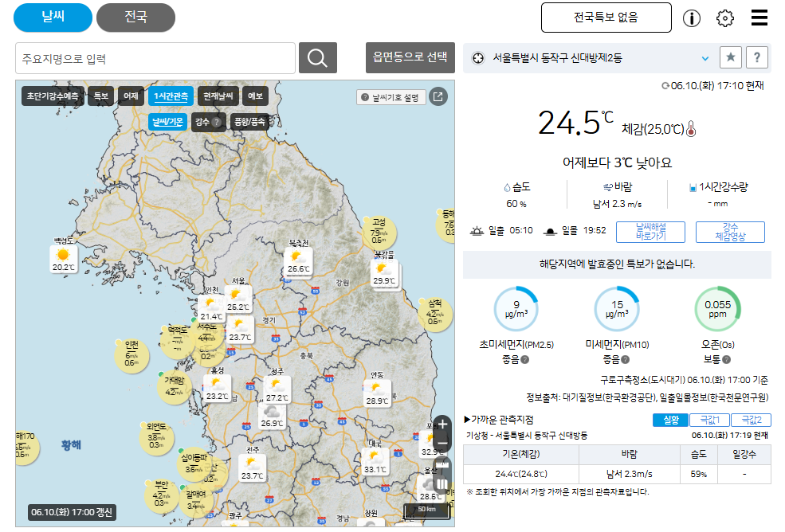Open the settings gear icon
Image resolution: width=785 pixels, height=532 pixels.
pyautogui.click(x=725, y=18)
